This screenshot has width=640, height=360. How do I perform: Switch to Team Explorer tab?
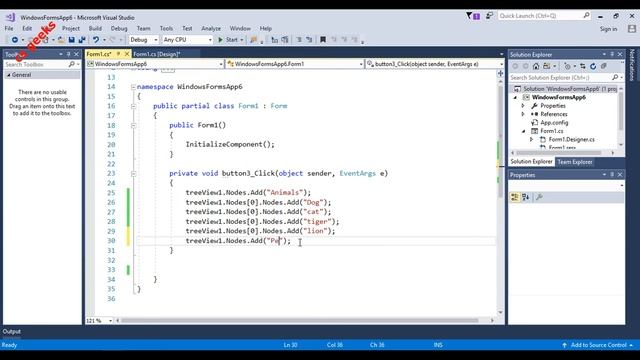pos(575,162)
